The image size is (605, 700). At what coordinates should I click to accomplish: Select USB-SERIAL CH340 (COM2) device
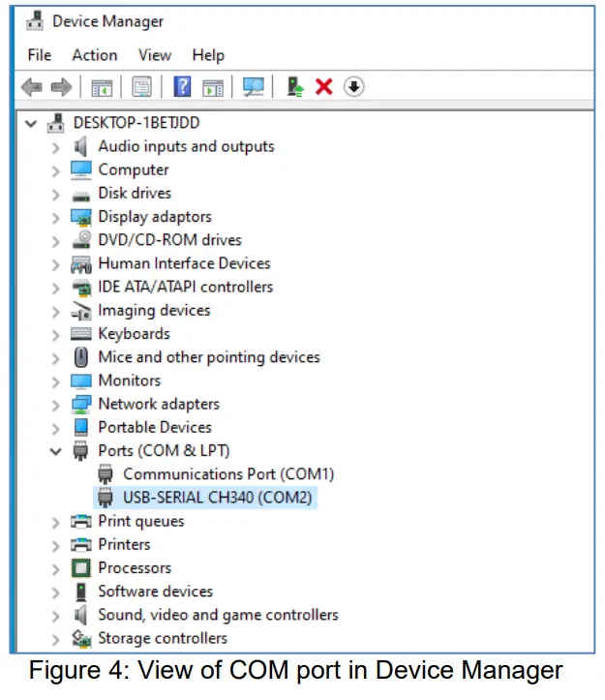205,498
